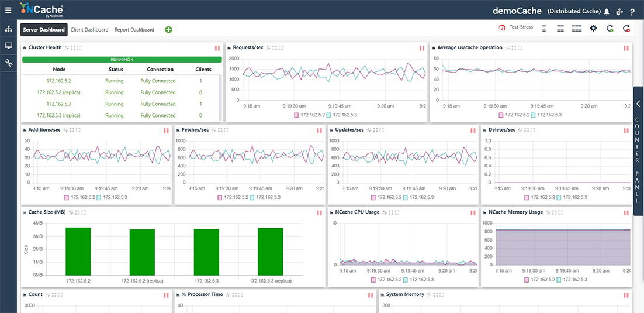Switch to the Client Dashboard tab
Screen dimensions: 644x313
(89, 30)
